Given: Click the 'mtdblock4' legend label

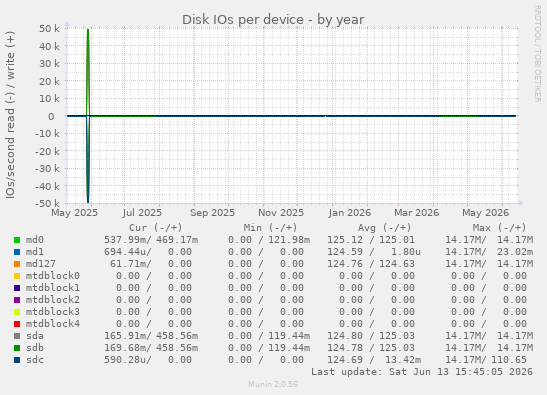Looking at the screenshot, I should (x=53, y=324).
